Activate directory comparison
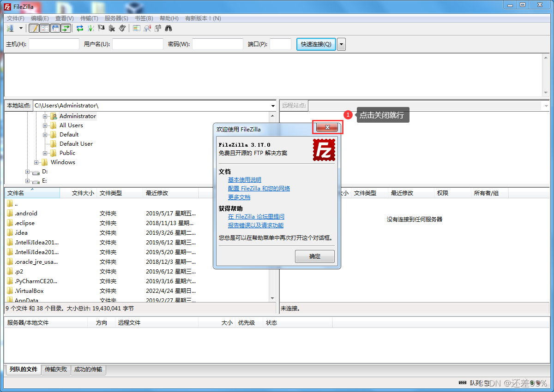The width and height of the screenshot is (554, 392). (136, 28)
